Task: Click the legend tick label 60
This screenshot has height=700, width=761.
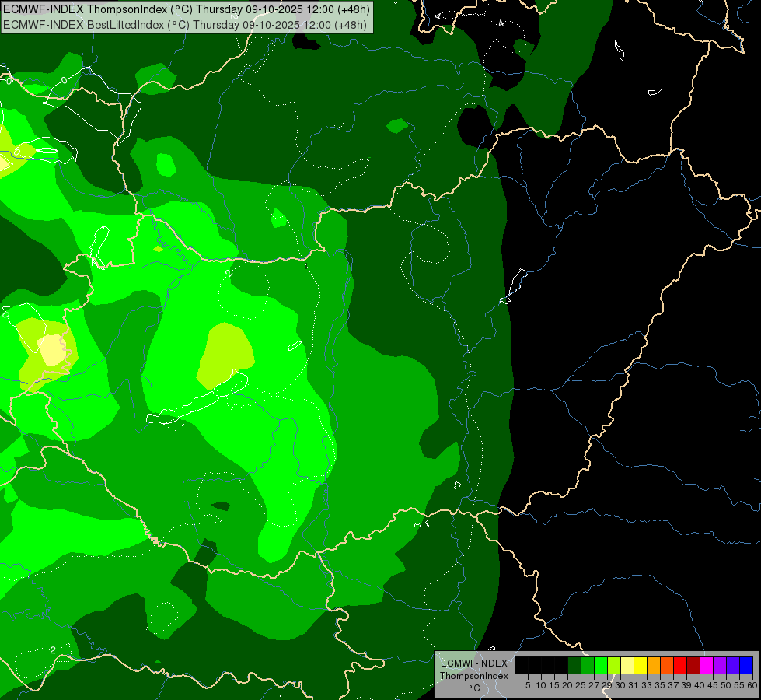Action: tap(752, 685)
